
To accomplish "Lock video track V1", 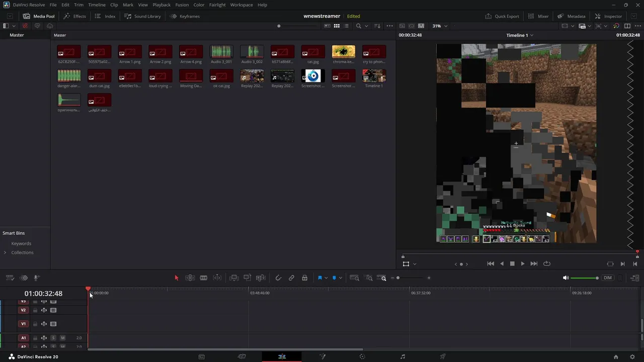I will coord(35,324).
